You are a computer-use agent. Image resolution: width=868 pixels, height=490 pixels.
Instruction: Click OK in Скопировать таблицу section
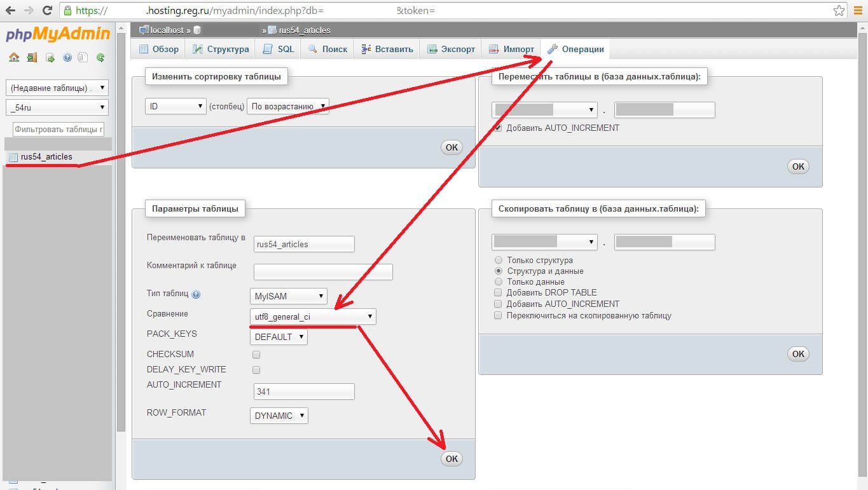[x=798, y=354]
